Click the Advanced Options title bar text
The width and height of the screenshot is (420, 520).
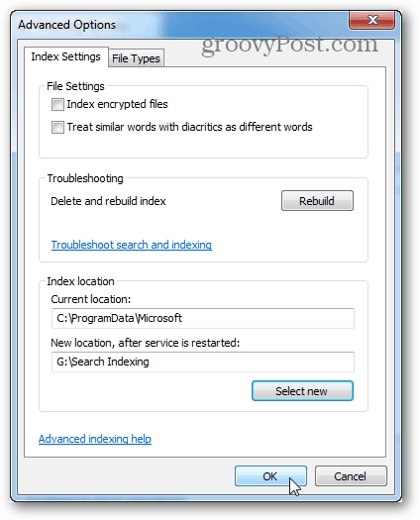tap(66, 25)
